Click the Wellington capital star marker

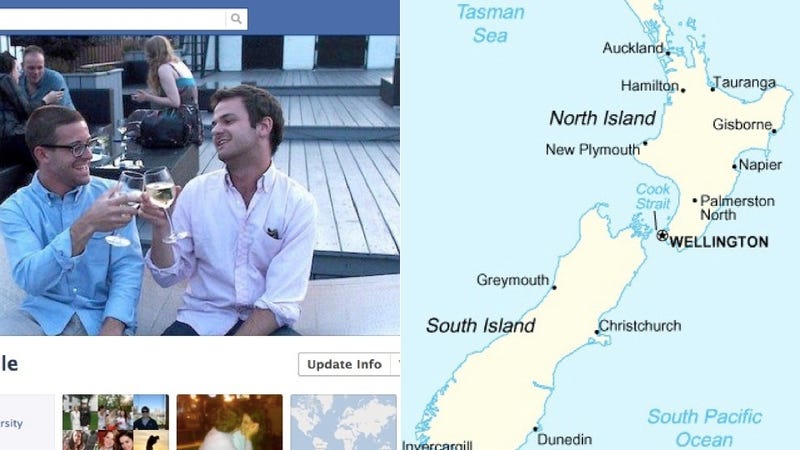(x=662, y=236)
